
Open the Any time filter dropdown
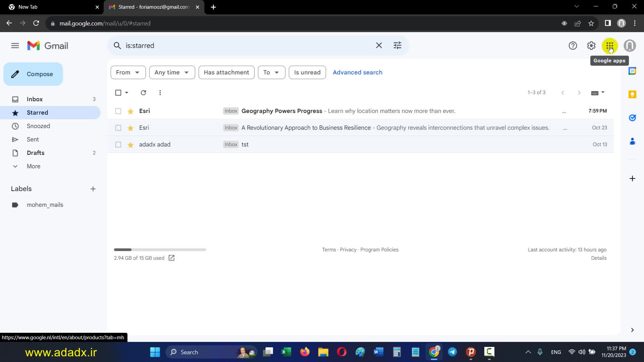(x=172, y=72)
